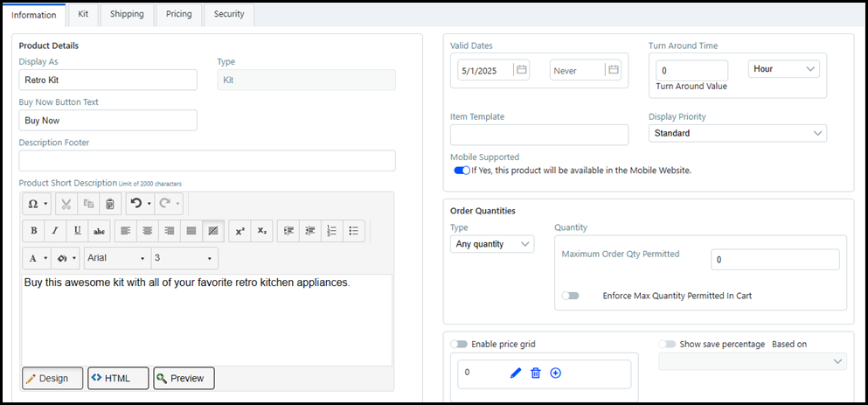
Task: Apply italic formatting to text
Action: pyautogui.click(x=55, y=231)
